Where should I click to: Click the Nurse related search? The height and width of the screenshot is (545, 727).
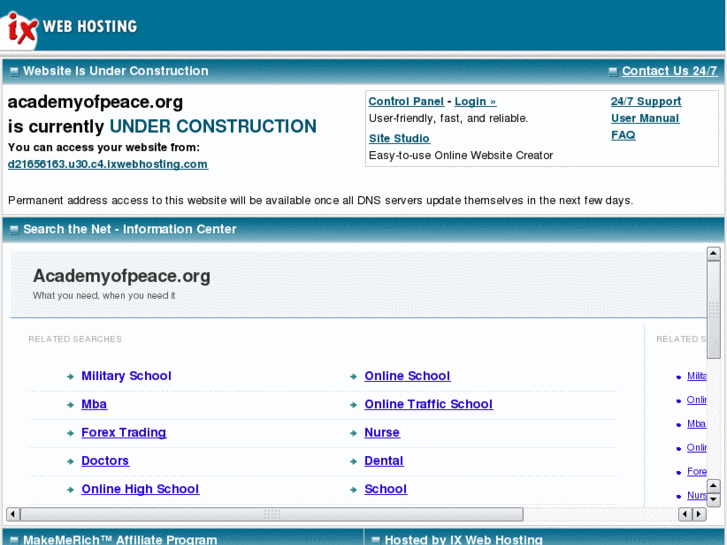pyautogui.click(x=382, y=432)
